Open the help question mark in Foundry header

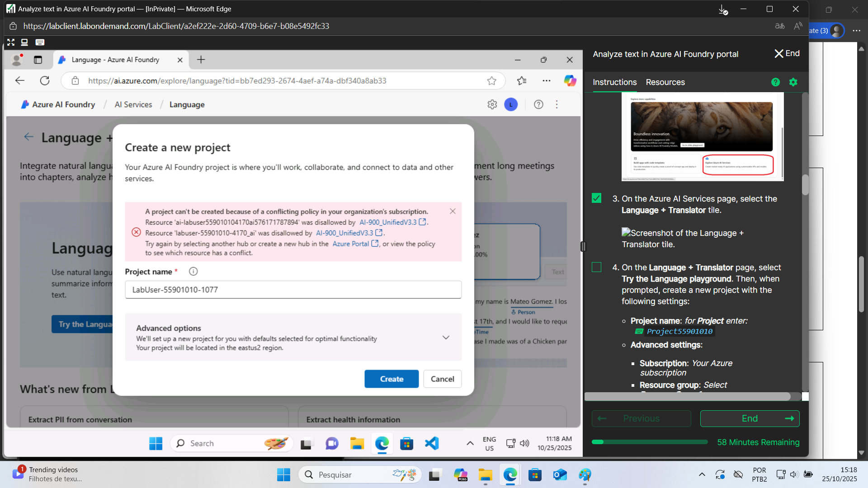(x=538, y=104)
